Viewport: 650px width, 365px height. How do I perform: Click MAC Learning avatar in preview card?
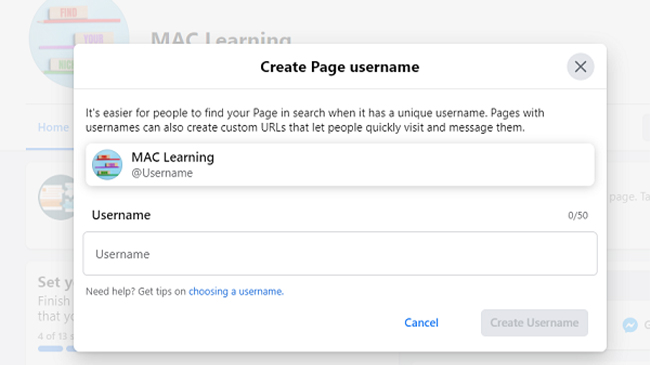(107, 165)
